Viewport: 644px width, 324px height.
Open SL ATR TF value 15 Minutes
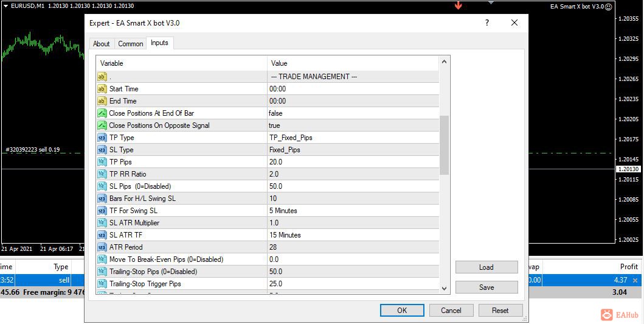[x=353, y=234]
